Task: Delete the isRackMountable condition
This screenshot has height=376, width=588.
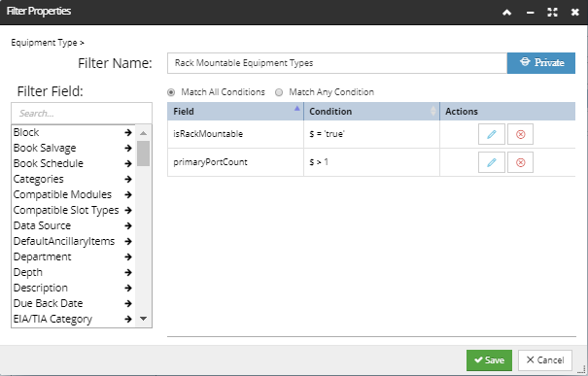Action: 520,134
